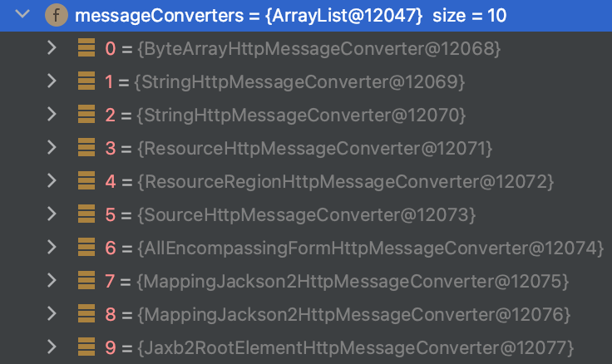Expand the ByteArrayHttpMessageConverter@12068 entry

(52, 48)
